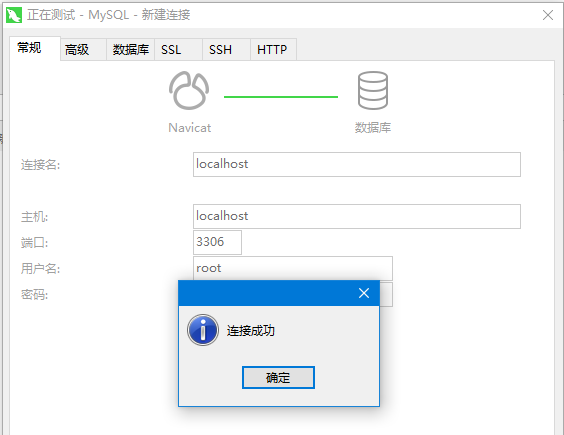Switch to the SSL tab
The width and height of the screenshot is (564, 435).
pos(178,50)
